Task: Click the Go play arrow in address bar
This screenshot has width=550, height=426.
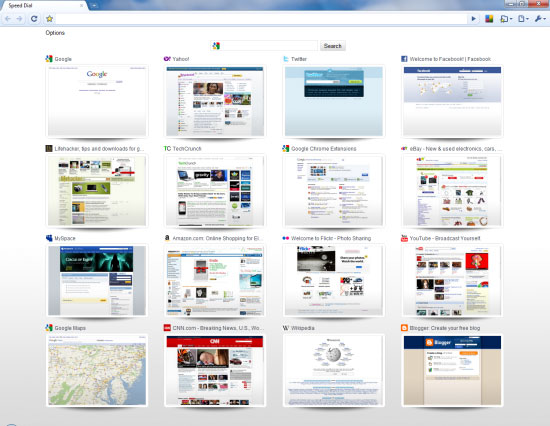Action: (474, 19)
